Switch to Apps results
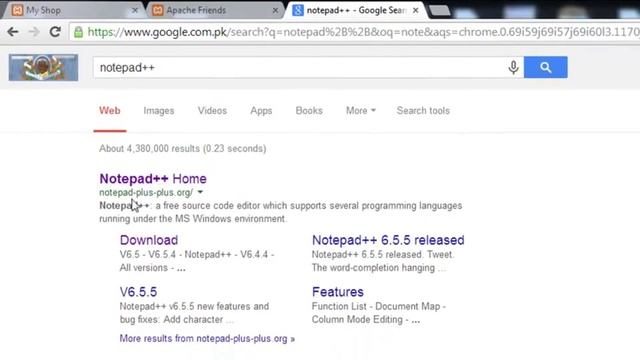The image size is (640, 360). point(261,111)
